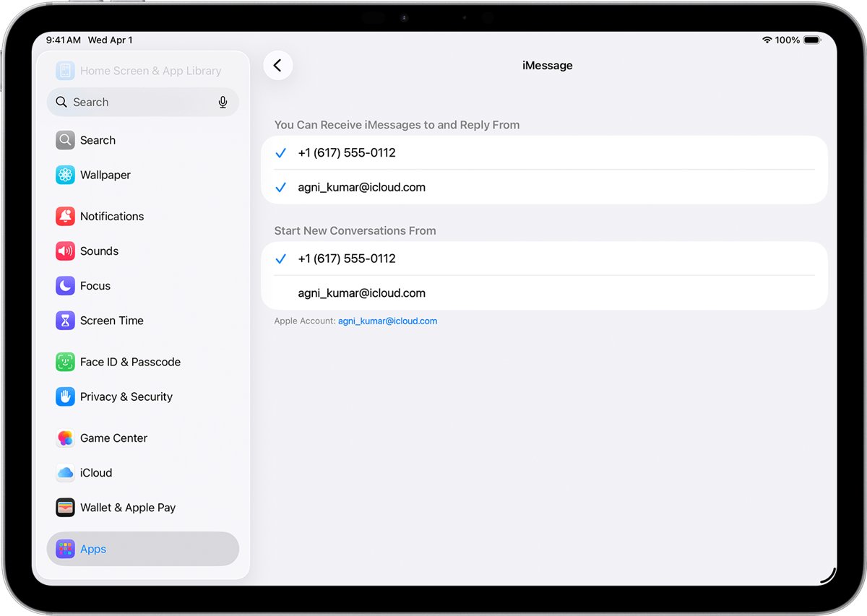
Task: Click the magnifier icon inside search field
Action: point(61,103)
